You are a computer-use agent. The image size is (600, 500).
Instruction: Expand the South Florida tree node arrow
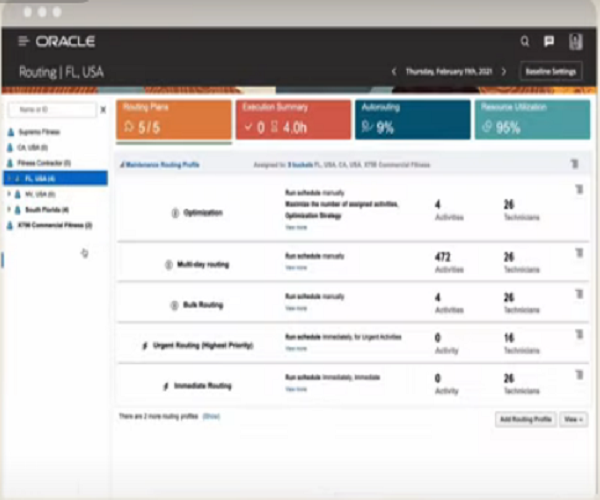(x=9, y=210)
